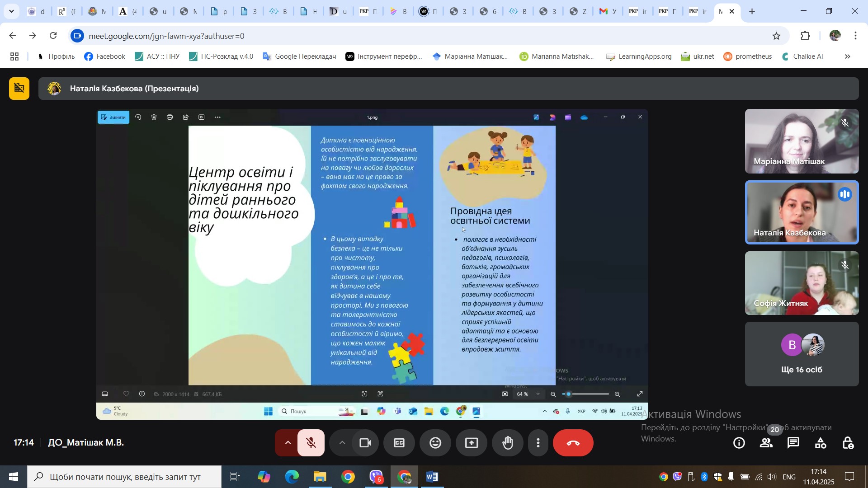868x488 pixels.
Task: Raise hand in the meeting
Action: tap(508, 443)
